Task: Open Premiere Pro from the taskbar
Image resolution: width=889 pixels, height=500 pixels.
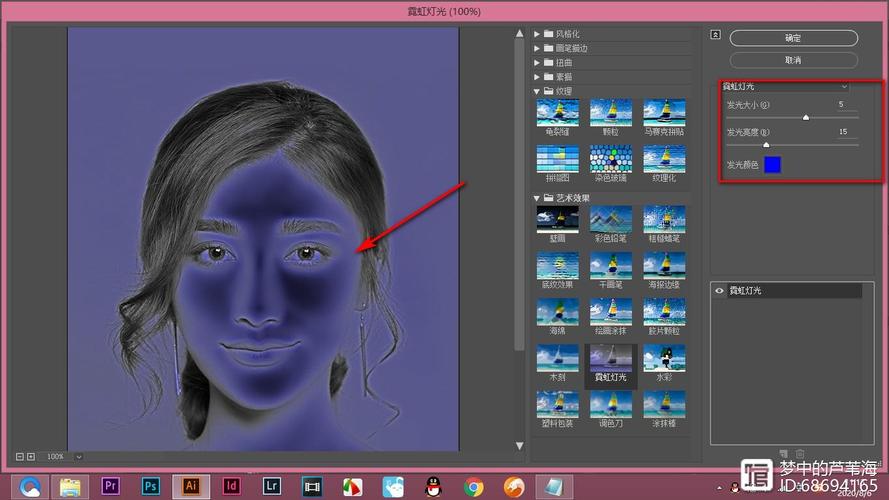Action: [x=112, y=486]
